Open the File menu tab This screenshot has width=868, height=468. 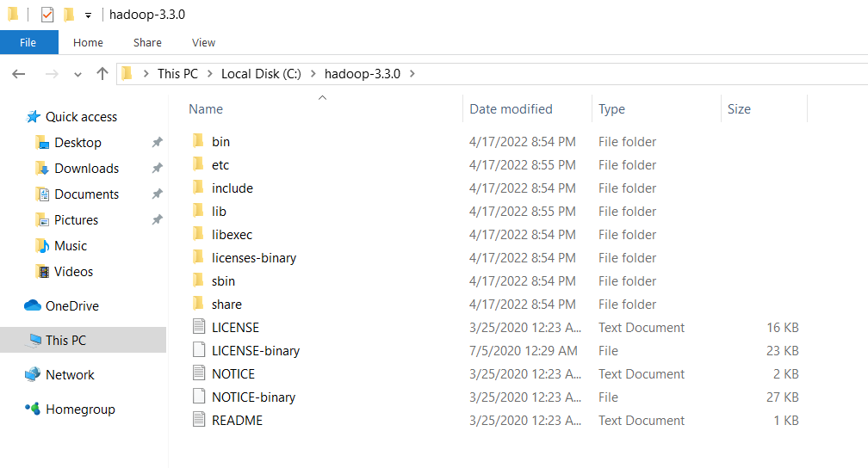[28, 42]
